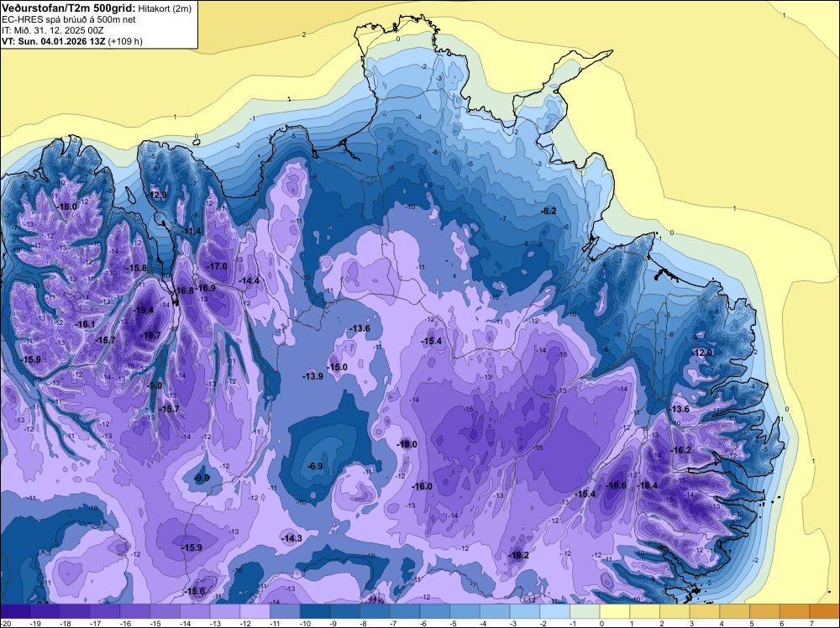Click the legend swatch between -10 and -9

pyautogui.click(x=315, y=611)
